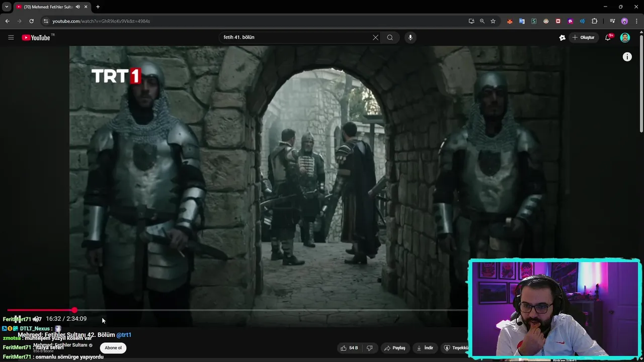Mute the tab via its speaker icon

click(x=77, y=7)
